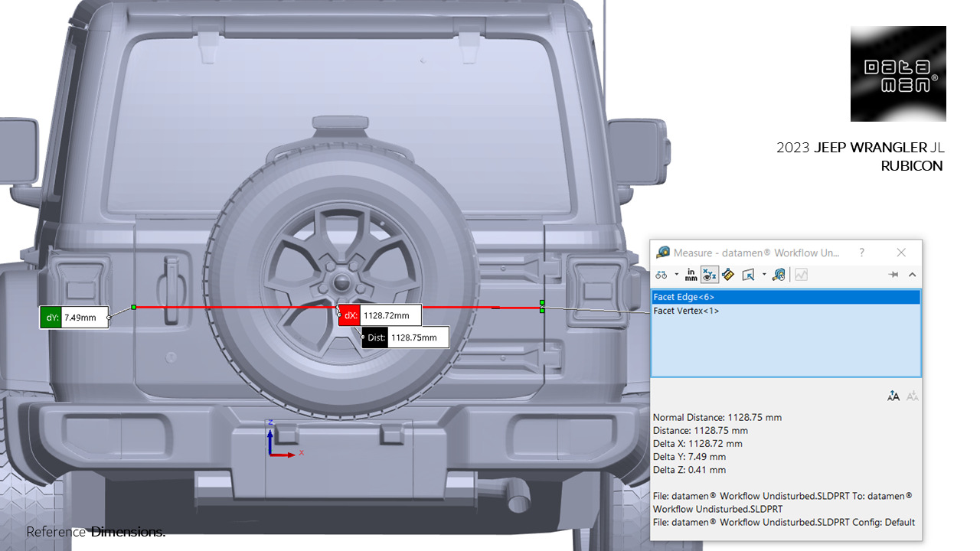Collapse the Measure dialog with chevron
980x551 pixels.
pos(912,274)
